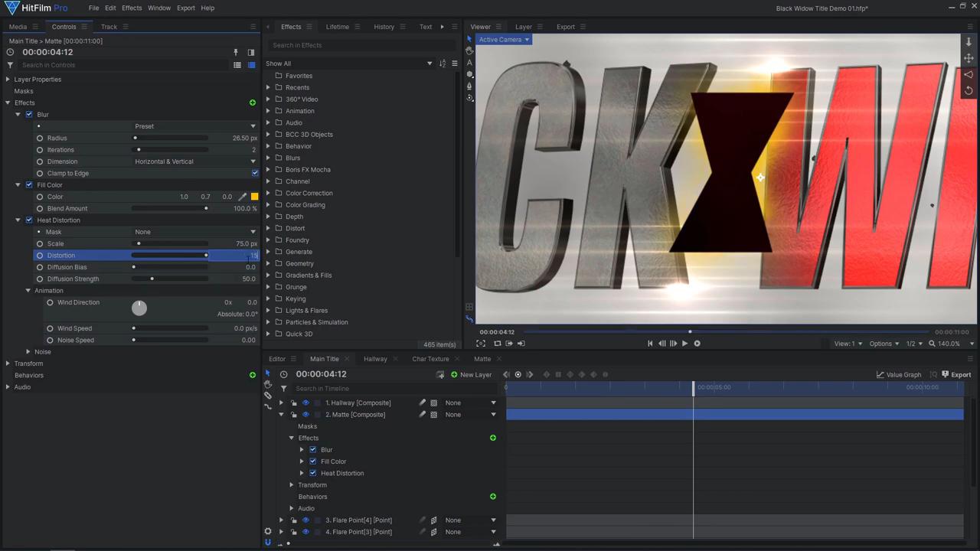980x551 pixels.
Task: Toggle loop playback below the Viewer
Action: 497,344
